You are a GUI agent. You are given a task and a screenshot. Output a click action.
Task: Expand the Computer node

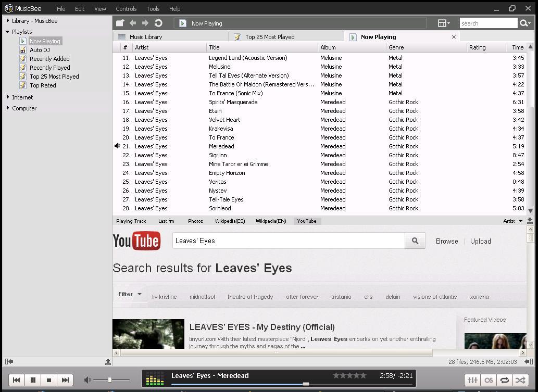tap(7, 108)
